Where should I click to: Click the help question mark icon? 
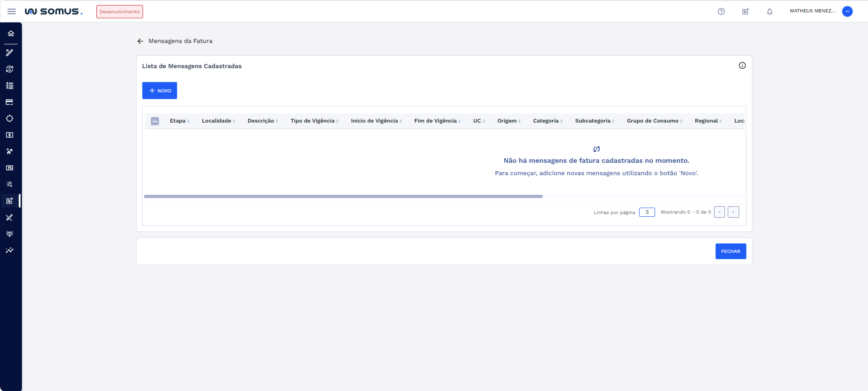pos(721,11)
